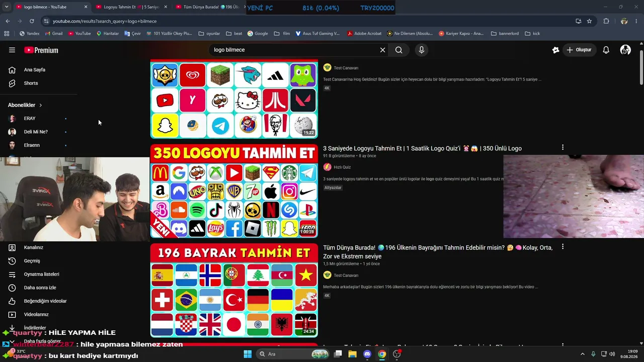This screenshot has width=644, height=362.
Task: Open the apps grid in bookmarks bar
Action: pyautogui.click(x=7, y=34)
